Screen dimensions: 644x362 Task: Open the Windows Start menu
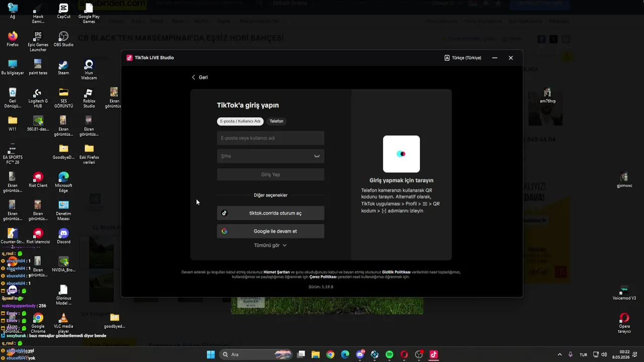(x=211, y=354)
